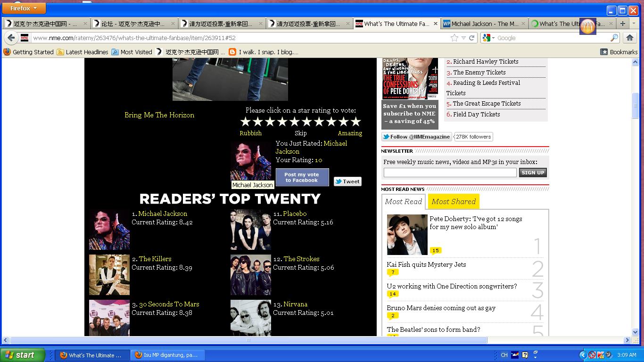Click the browser Back arrow button

tap(11, 38)
